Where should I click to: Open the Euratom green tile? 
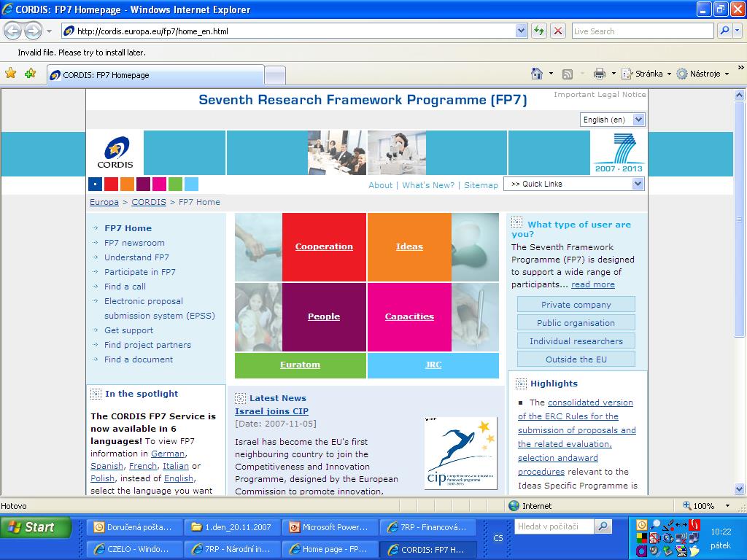pyautogui.click(x=300, y=365)
